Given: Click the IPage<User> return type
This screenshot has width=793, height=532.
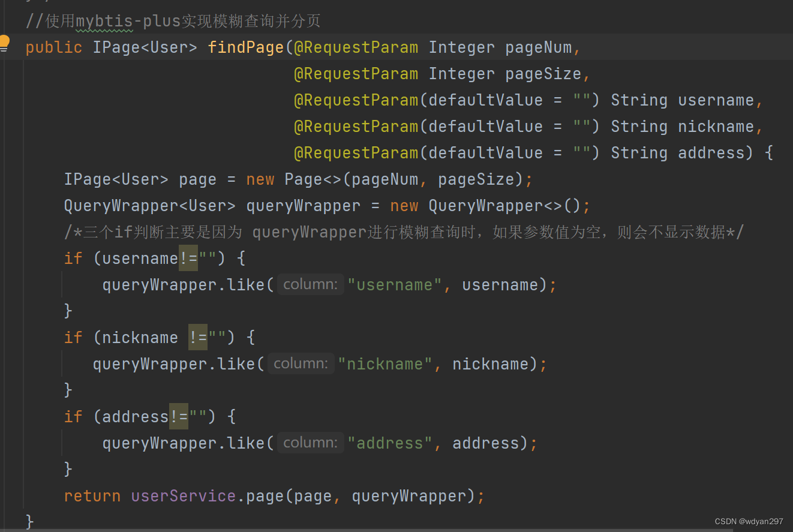Looking at the screenshot, I should [145, 47].
